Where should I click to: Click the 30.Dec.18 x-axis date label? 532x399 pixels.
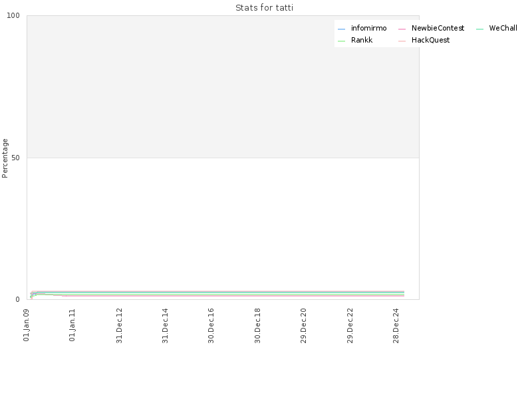pyautogui.click(x=257, y=326)
